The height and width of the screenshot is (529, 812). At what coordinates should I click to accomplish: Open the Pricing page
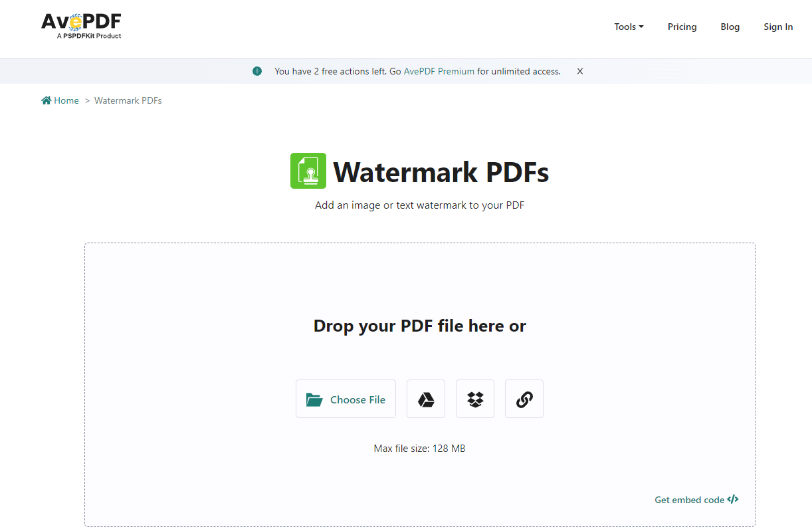click(682, 27)
